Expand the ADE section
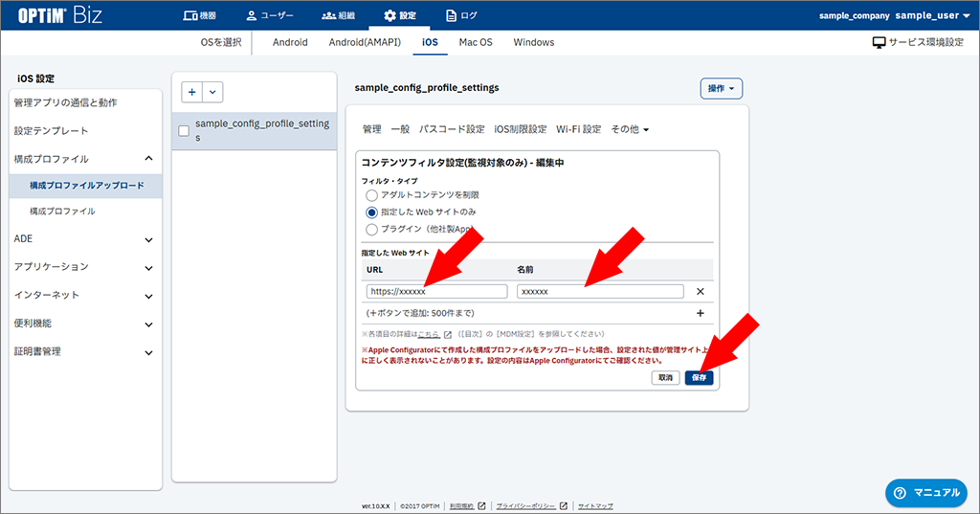Image resolution: width=980 pixels, height=514 pixels. 85,239
